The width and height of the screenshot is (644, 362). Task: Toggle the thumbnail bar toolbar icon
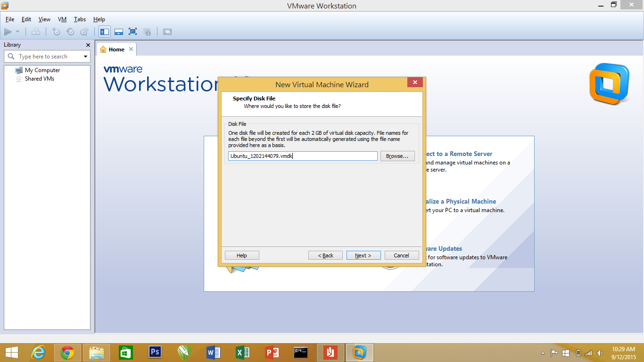click(x=119, y=32)
